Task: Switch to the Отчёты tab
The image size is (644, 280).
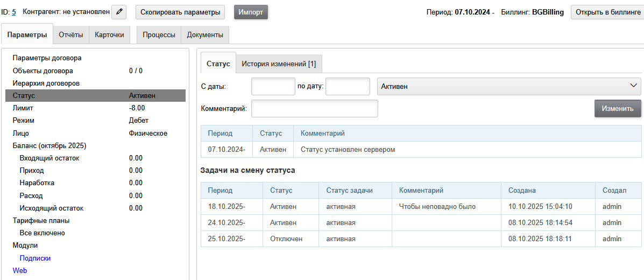Action: [x=70, y=35]
